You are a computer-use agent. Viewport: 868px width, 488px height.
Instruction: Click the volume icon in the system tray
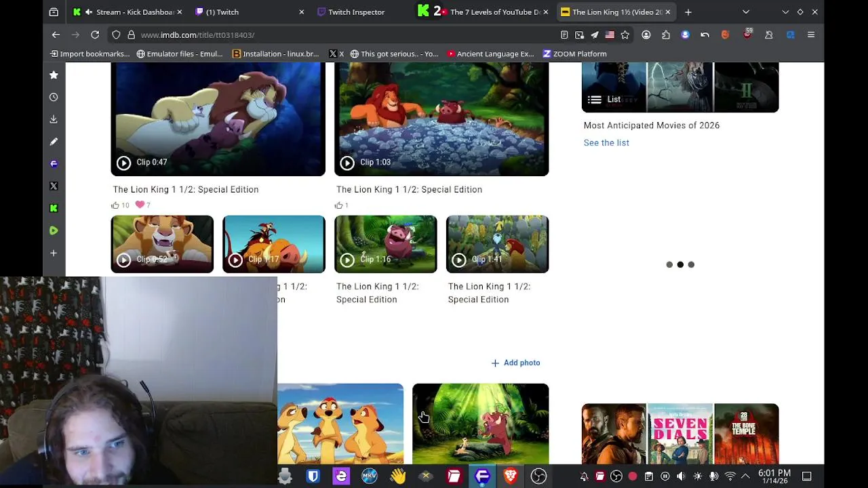coord(681,476)
